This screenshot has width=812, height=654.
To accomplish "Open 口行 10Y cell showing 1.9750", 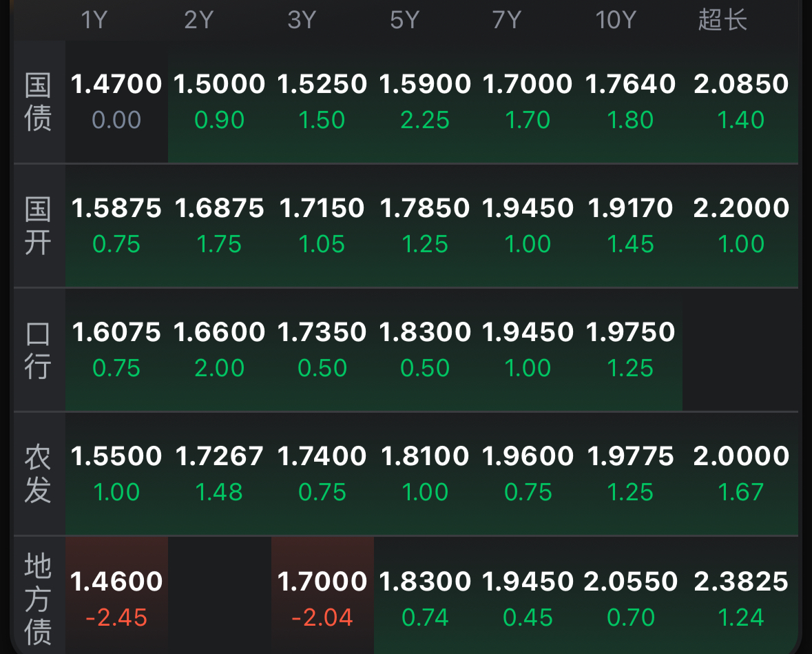I will pyautogui.click(x=631, y=350).
